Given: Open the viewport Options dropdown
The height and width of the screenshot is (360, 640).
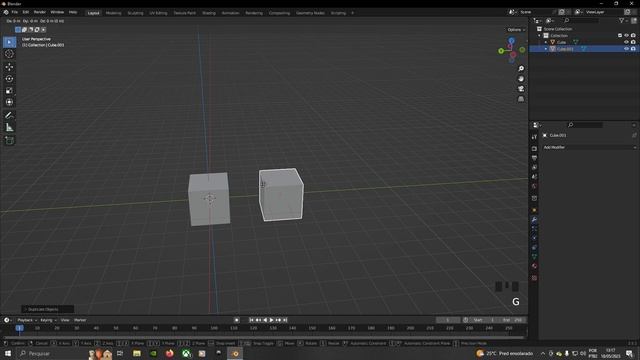Looking at the screenshot, I should 516,30.
